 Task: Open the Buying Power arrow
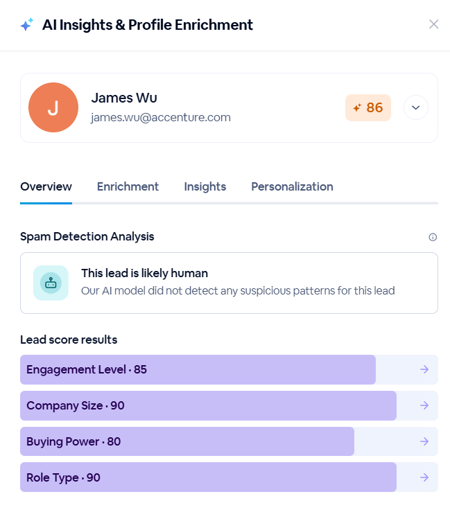[x=424, y=441]
